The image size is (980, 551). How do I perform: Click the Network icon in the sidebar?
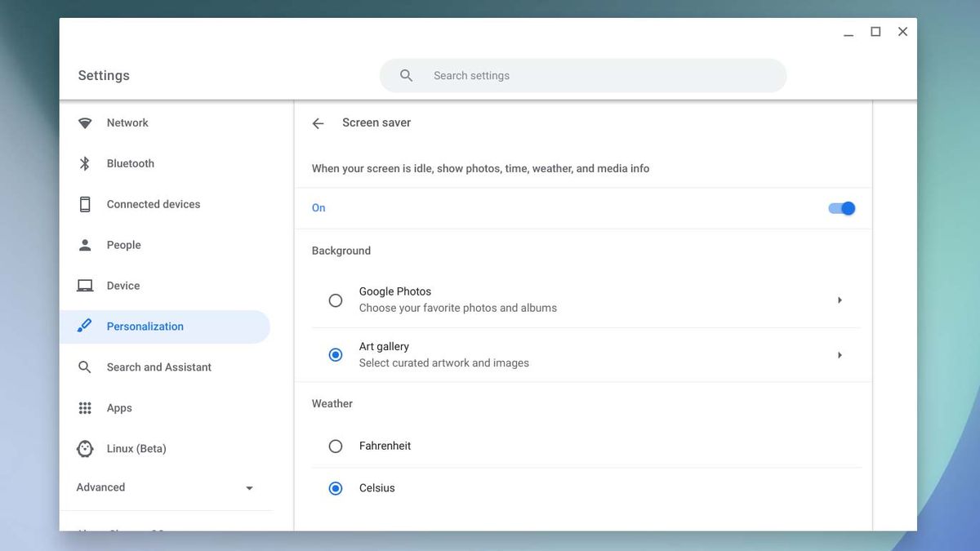[x=85, y=122]
